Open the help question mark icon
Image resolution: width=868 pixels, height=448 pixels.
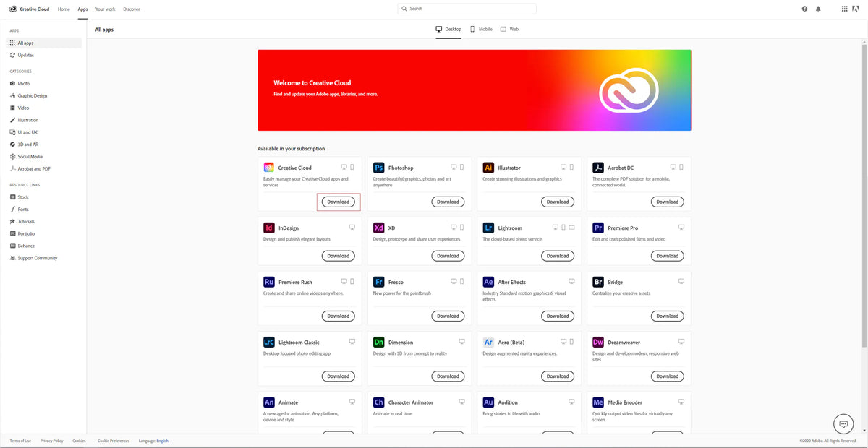[804, 9]
